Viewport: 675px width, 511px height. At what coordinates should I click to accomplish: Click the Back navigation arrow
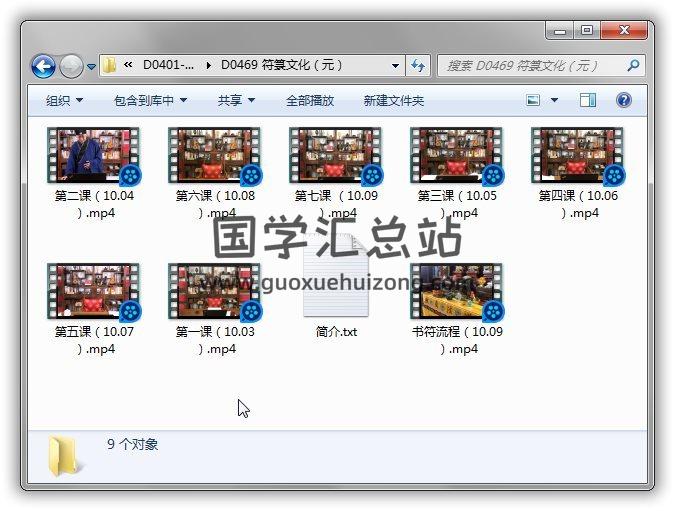pyautogui.click(x=43, y=66)
